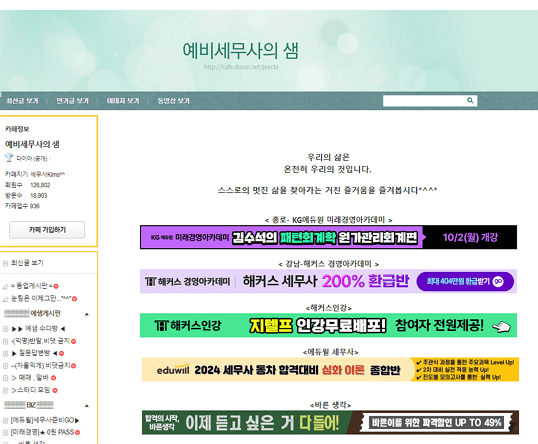This screenshot has height=444, width=538.
Task: Click the search magnifier icon
Action: click(470, 100)
